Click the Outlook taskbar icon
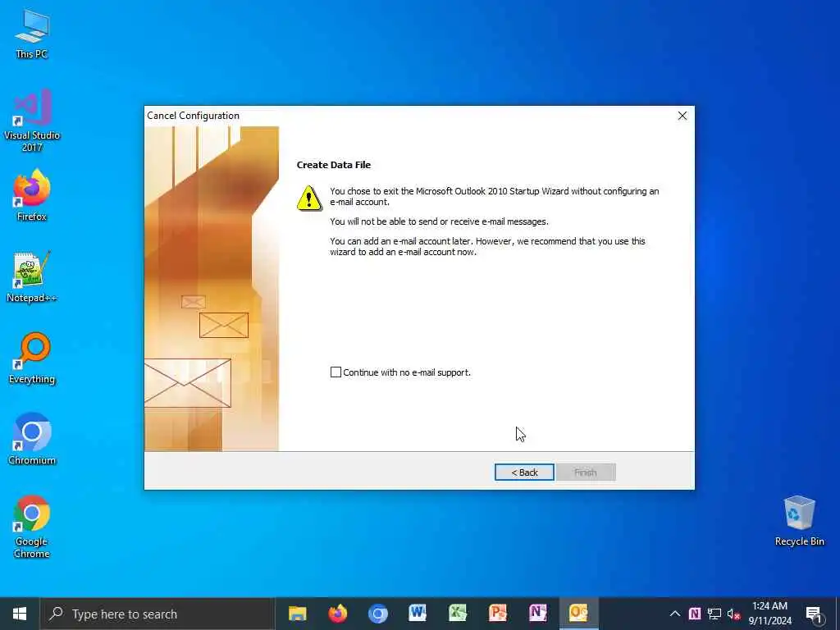 coord(578,614)
